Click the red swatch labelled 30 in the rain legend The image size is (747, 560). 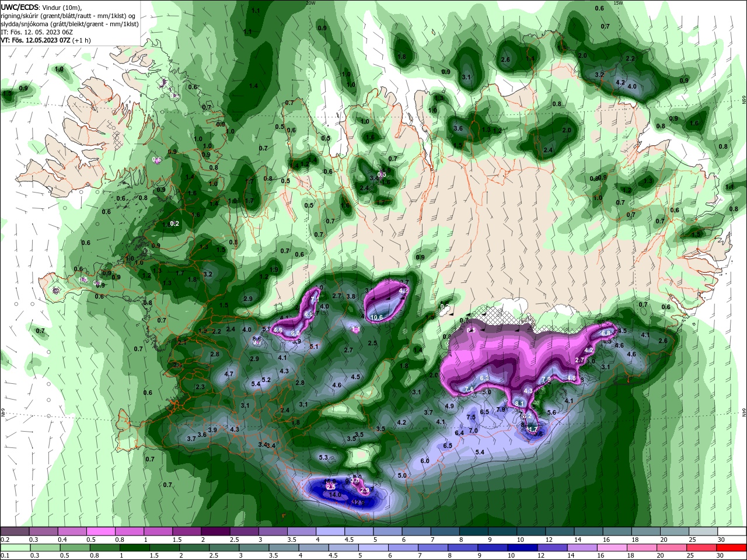732,548
